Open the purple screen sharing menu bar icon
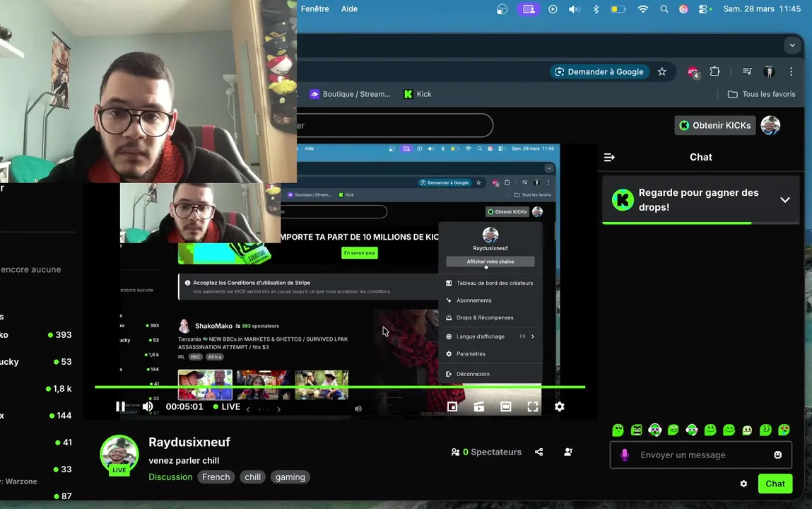Screen dimensions: 812x509 [528, 8]
